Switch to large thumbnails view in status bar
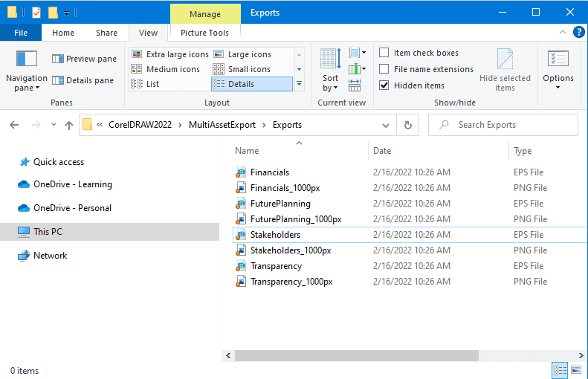Image resolution: width=588 pixels, height=379 pixels. [x=575, y=369]
